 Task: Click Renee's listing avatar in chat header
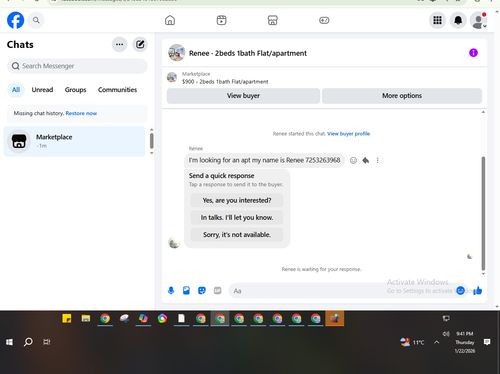(x=177, y=53)
